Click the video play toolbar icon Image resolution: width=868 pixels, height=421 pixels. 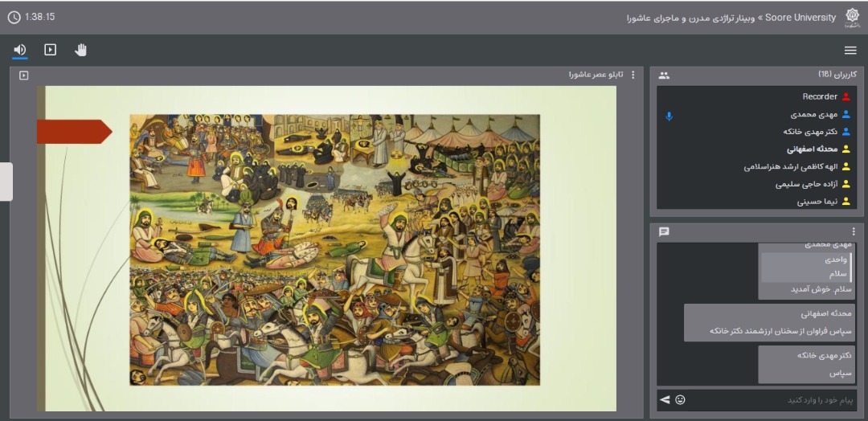(51, 50)
